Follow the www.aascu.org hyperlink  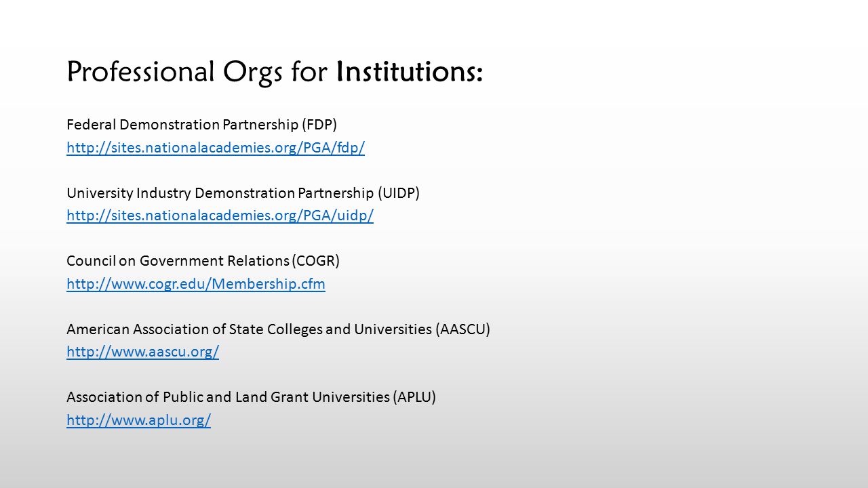(x=142, y=352)
